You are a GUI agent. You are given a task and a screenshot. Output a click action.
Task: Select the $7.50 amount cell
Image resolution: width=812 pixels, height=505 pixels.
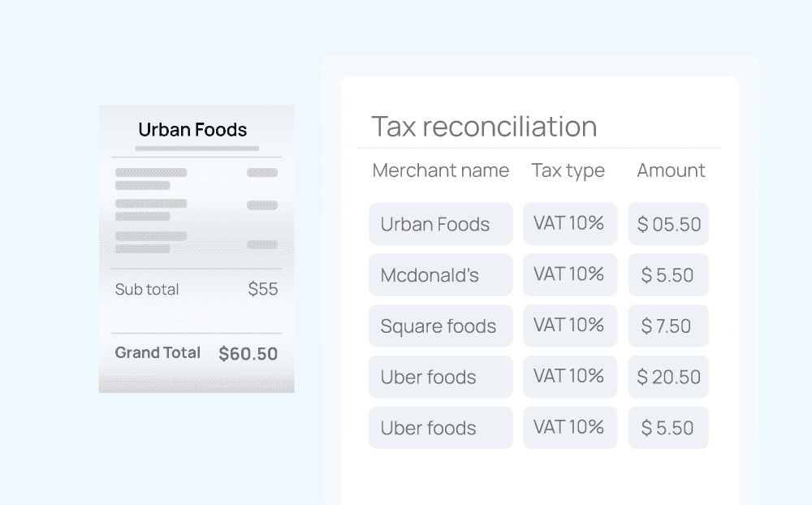coord(668,326)
